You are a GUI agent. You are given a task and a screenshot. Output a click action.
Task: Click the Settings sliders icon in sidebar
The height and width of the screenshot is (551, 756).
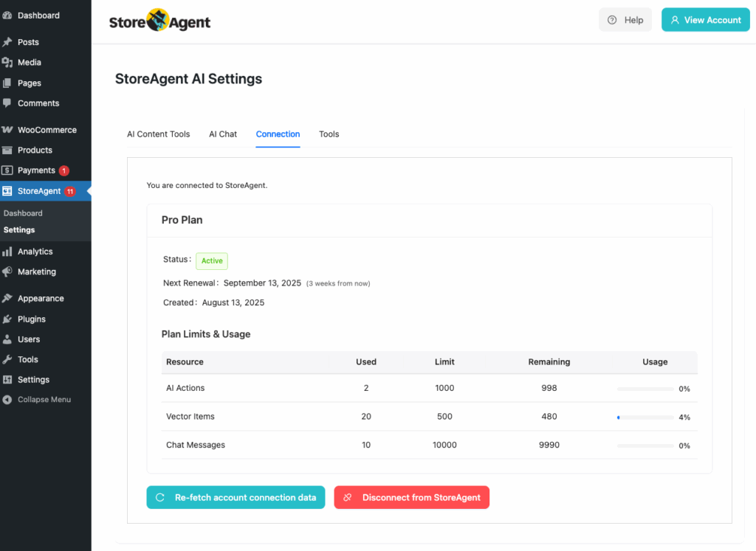7,380
